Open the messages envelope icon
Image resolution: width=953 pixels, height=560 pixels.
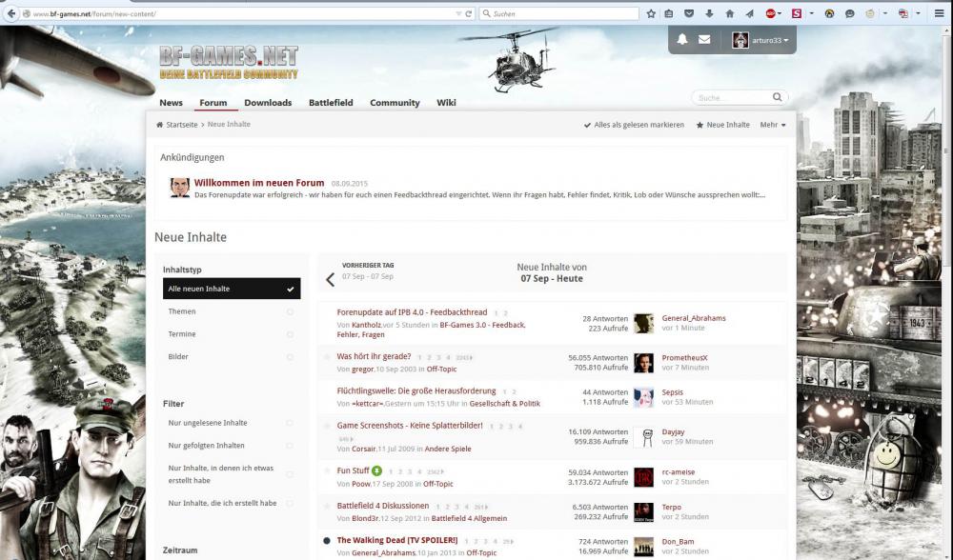[x=704, y=40]
